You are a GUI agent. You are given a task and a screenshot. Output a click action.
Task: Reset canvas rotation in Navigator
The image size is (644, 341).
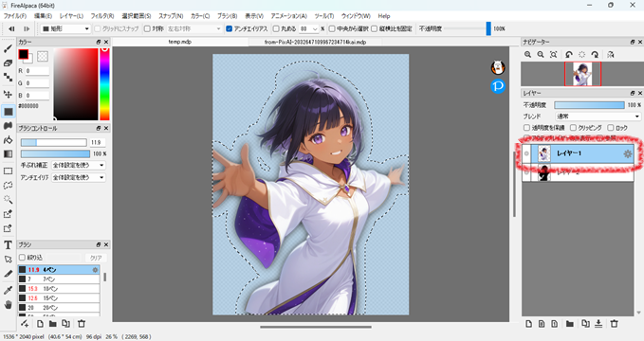(x=582, y=55)
